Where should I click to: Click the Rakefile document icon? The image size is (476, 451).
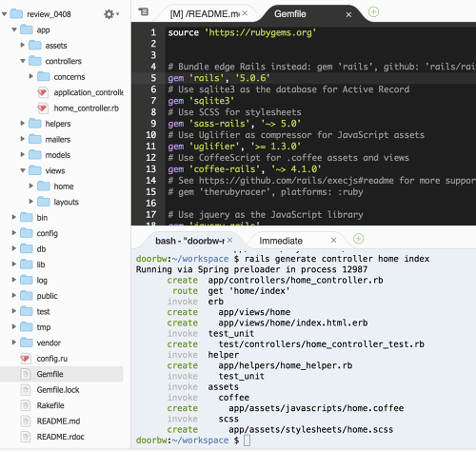26,405
